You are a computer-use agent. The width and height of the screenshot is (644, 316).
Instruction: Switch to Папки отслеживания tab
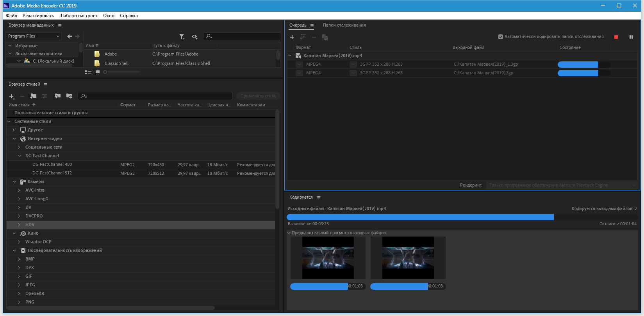pos(344,25)
